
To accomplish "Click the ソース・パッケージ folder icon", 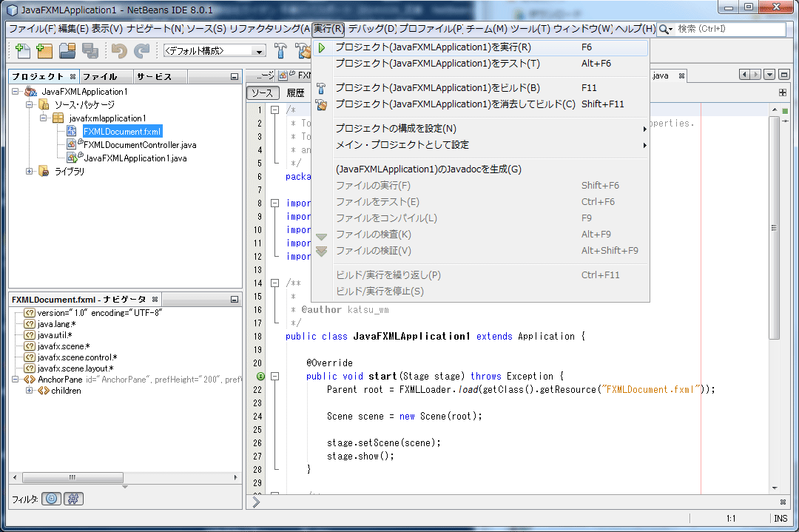I will 44,104.
